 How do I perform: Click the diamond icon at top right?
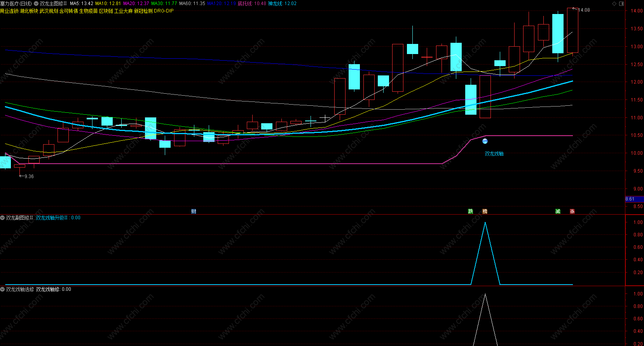[x=614, y=3]
